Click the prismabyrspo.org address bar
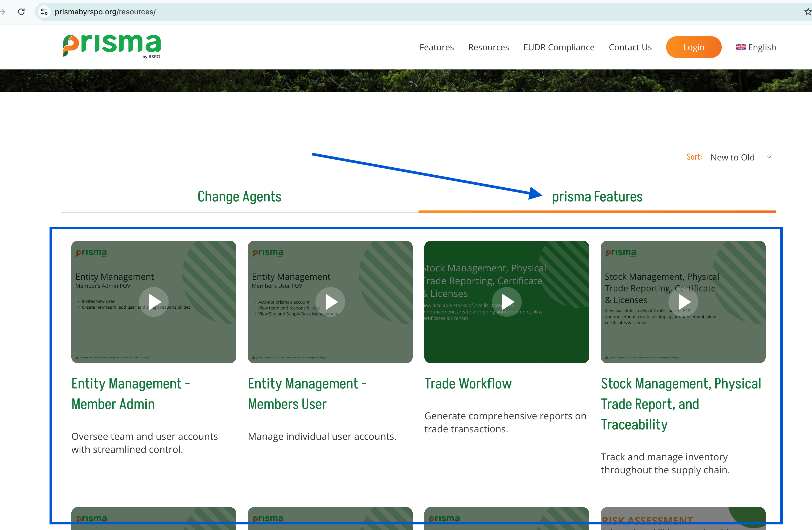 tap(423, 12)
